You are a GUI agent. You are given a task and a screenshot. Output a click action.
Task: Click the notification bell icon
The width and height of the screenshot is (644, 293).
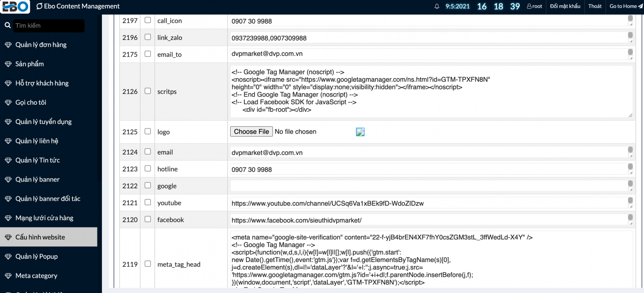[437, 6]
